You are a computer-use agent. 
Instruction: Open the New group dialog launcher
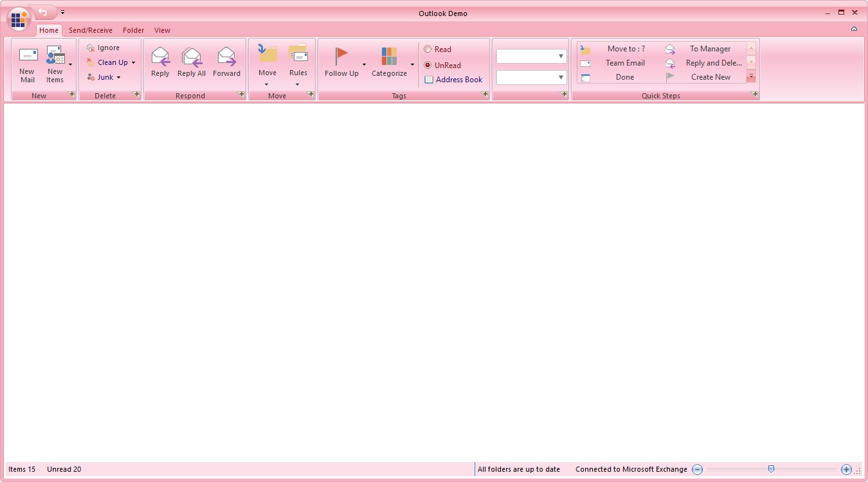click(72, 94)
